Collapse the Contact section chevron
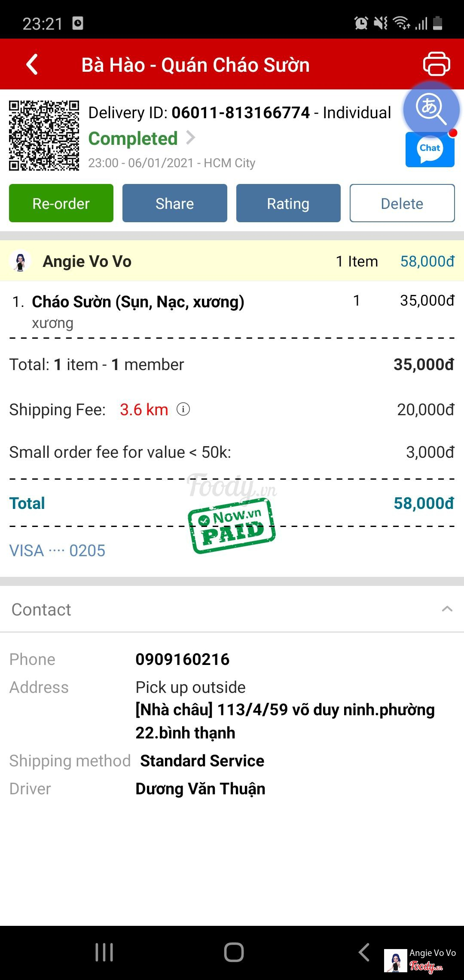This screenshot has height=980, width=464. tap(447, 609)
